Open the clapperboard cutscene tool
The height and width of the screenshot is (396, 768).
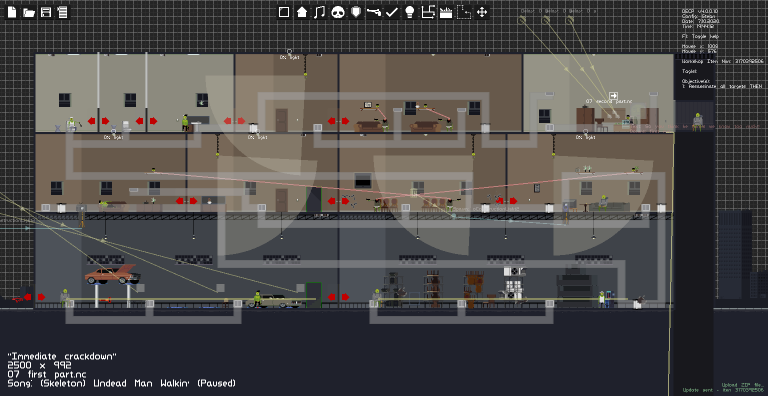pyautogui.click(x=446, y=12)
